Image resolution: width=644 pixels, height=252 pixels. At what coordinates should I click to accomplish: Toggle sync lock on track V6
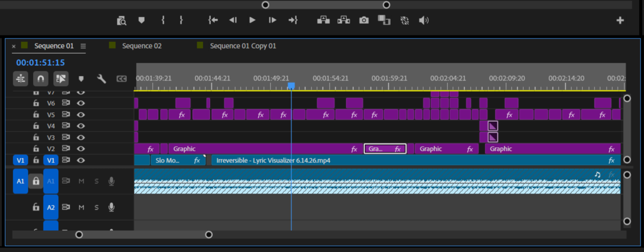(x=66, y=103)
